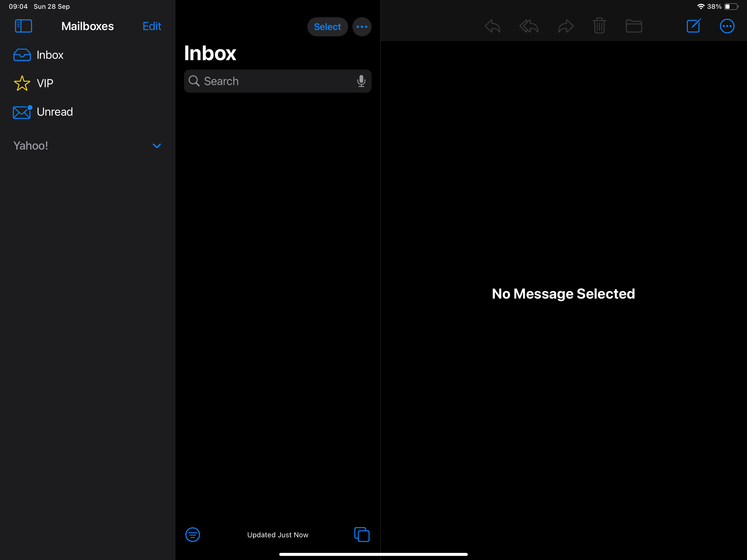Open the Unread mailbox
Image resolution: width=747 pixels, height=560 pixels.
tap(54, 112)
